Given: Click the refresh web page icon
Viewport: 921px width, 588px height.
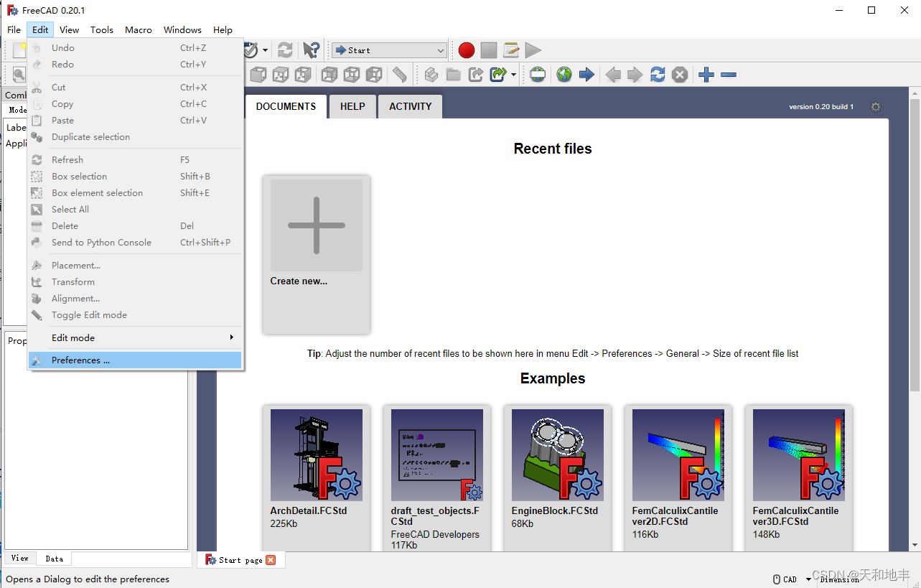Looking at the screenshot, I should coord(658,75).
